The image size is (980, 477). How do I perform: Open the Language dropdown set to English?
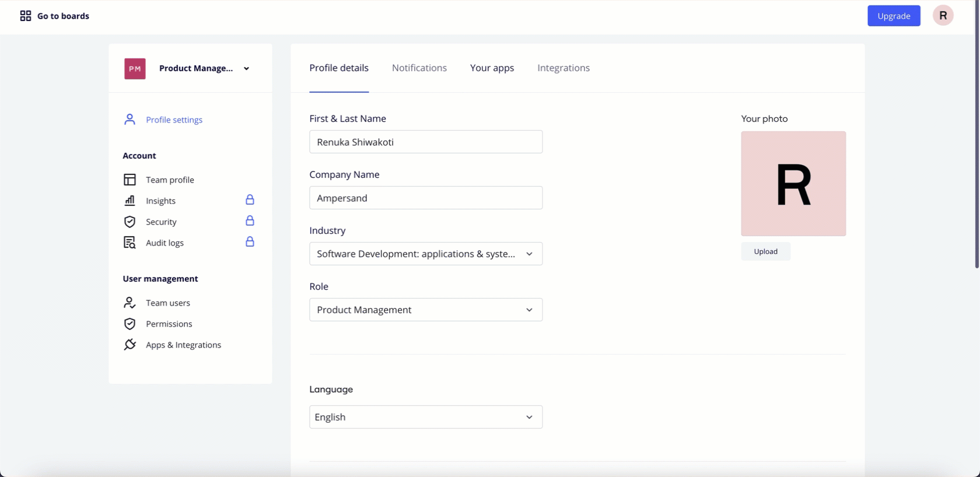[426, 417]
